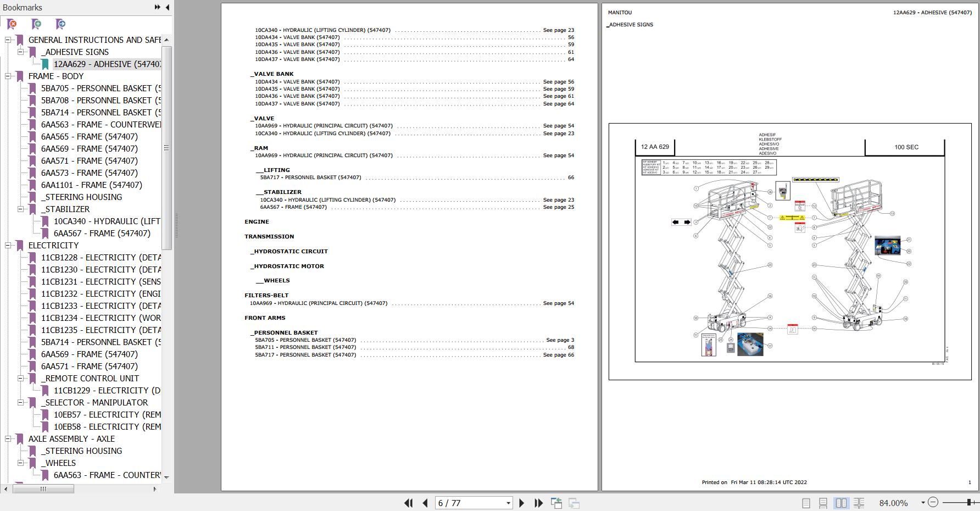
Task: Go to the next page
Action: coord(521,503)
